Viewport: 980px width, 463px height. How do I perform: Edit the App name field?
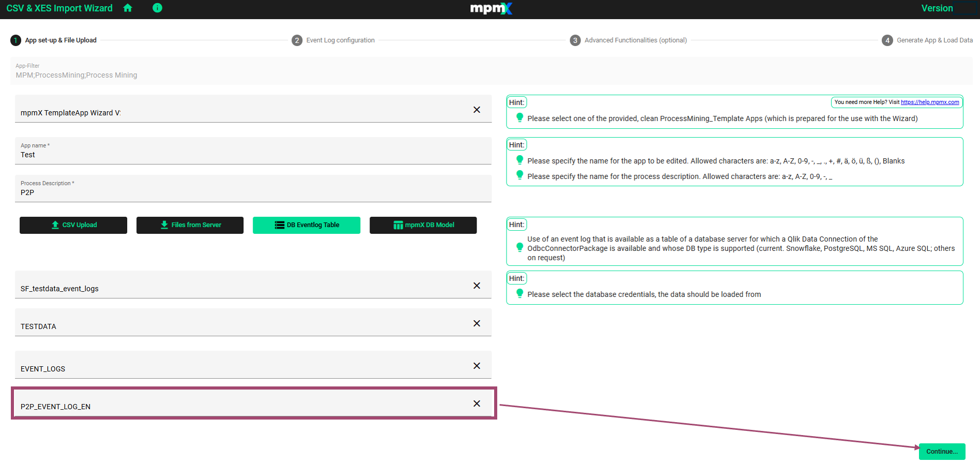(x=253, y=151)
